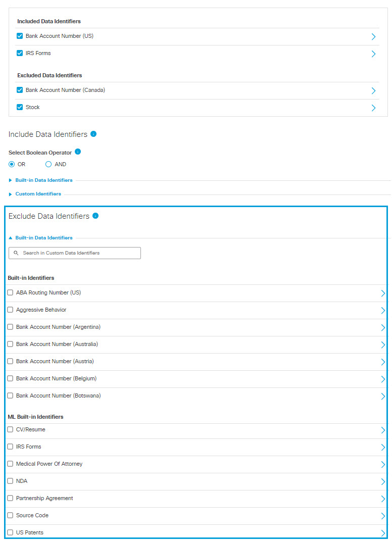Check ABA Routing Number (US) checkbox

[x=10, y=292]
